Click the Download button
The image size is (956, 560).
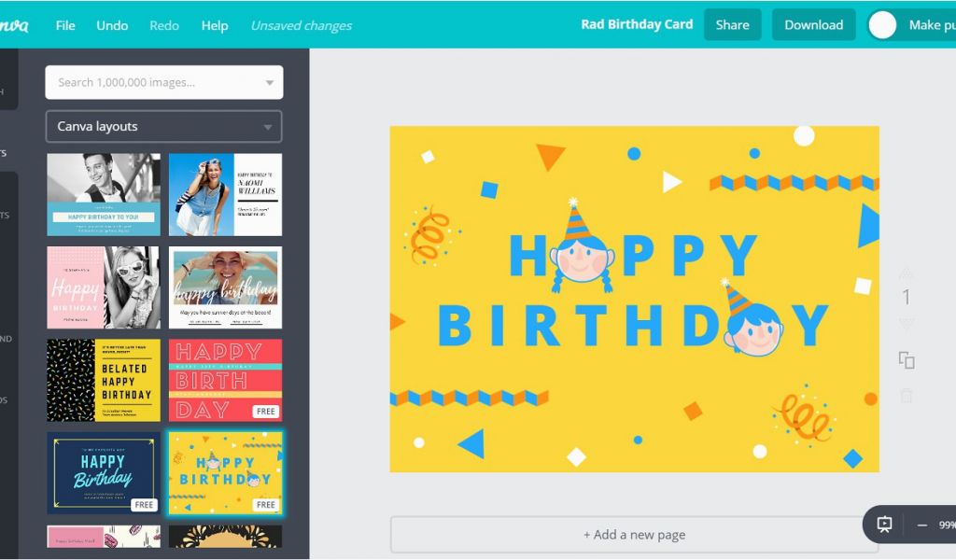pyautogui.click(x=813, y=25)
